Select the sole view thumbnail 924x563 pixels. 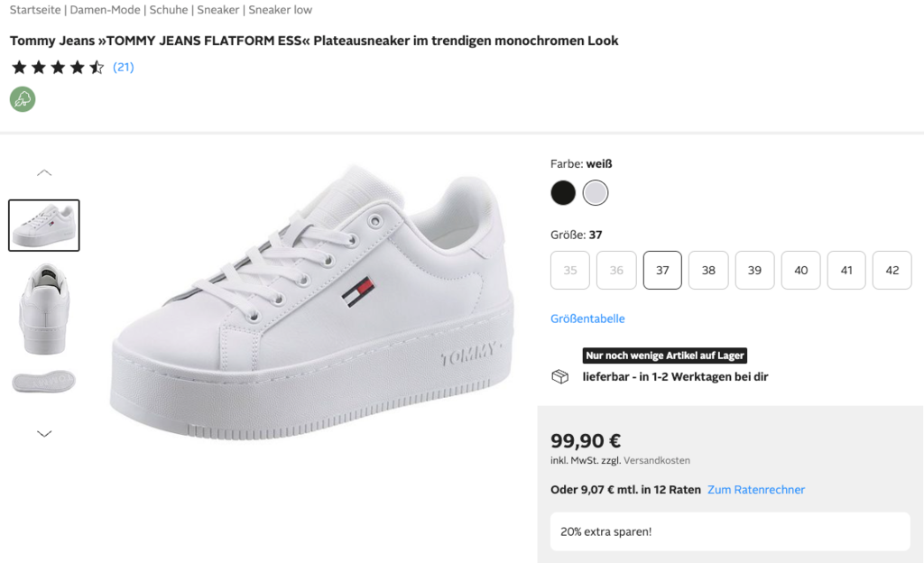coord(43,381)
